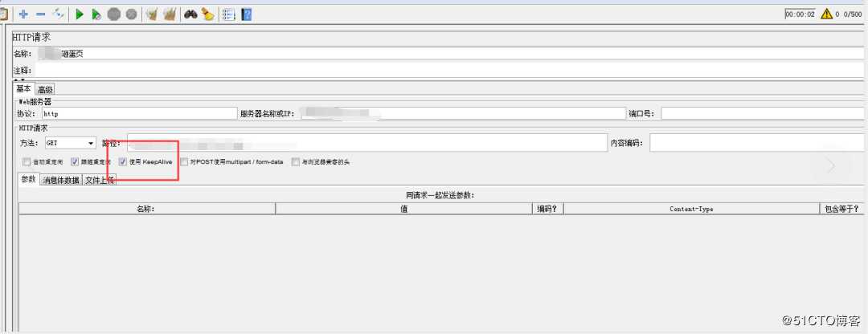Click the double broom Clear All icon
The width and height of the screenshot is (868, 334).
(x=170, y=14)
